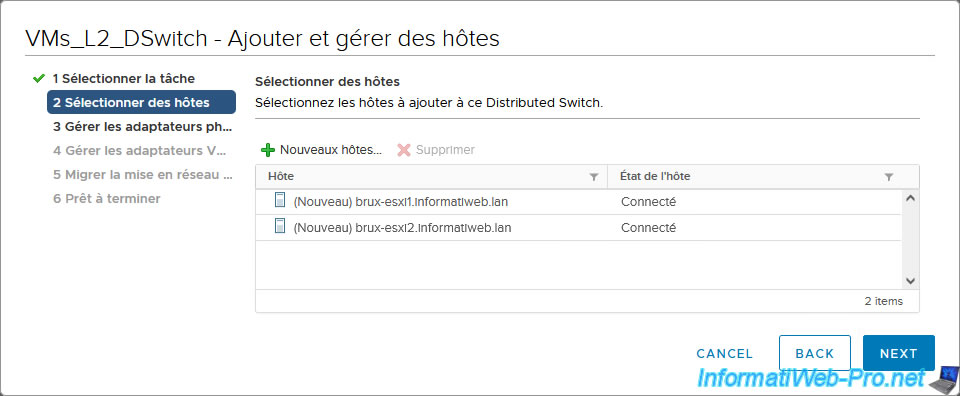Click green checkmark beside Sélectionner la tâche

(x=39, y=78)
